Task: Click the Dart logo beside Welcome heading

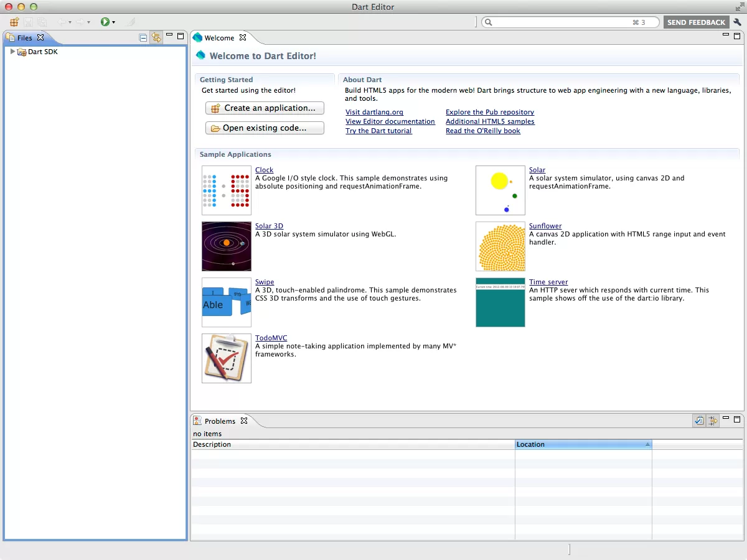Action: (x=200, y=55)
